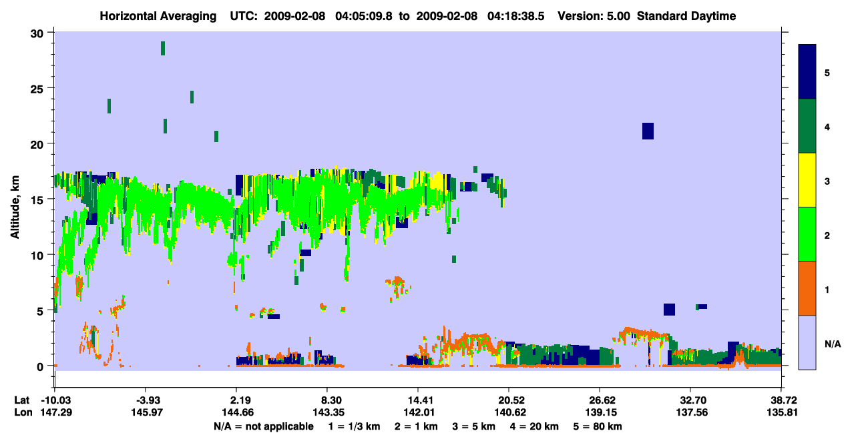Click the colorbar 'N/A' label
The width and height of the screenshot is (868, 445).
point(832,344)
